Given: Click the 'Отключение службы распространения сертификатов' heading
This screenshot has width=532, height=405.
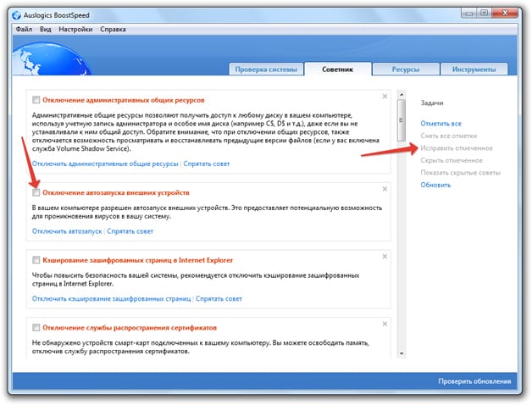Looking at the screenshot, I should pos(130,328).
